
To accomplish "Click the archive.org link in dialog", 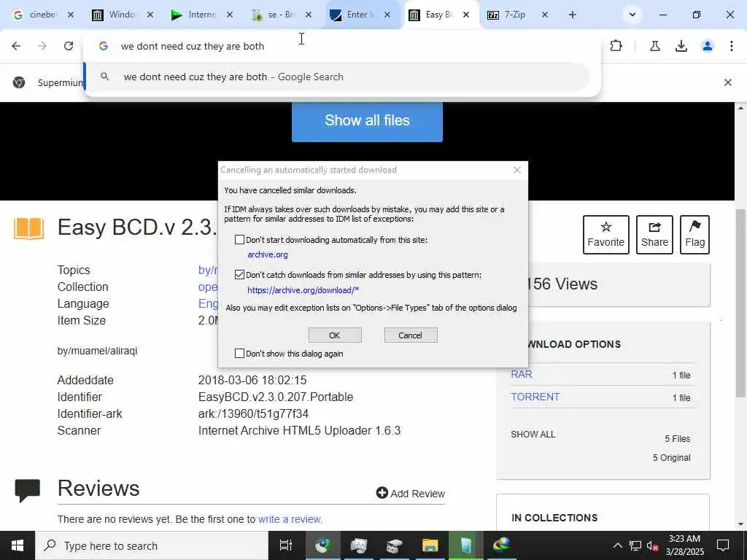I will click(x=268, y=254).
